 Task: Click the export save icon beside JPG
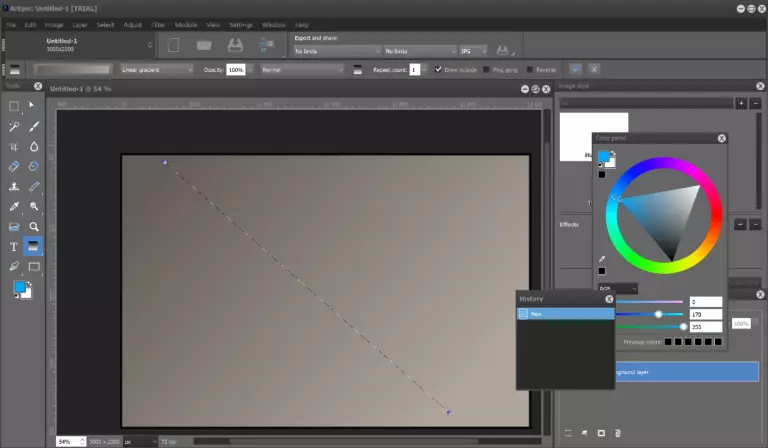coord(503,50)
